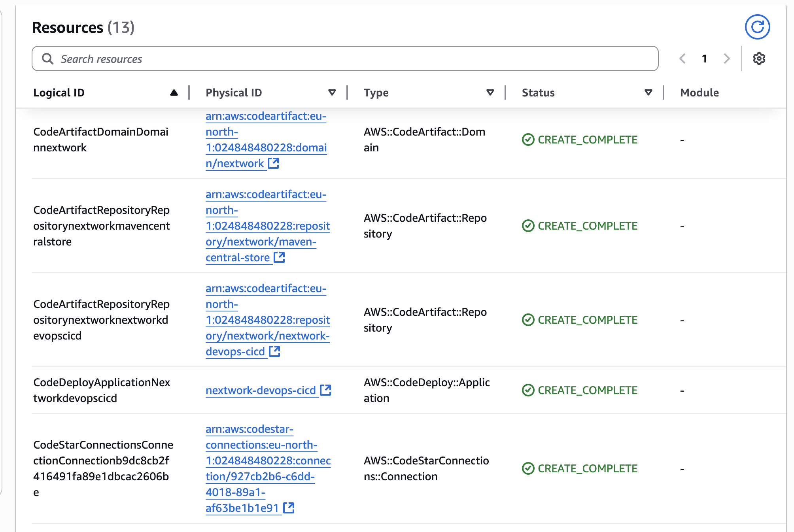
Task: Focus the Search resources field
Action: pyautogui.click(x=345, y=59)
